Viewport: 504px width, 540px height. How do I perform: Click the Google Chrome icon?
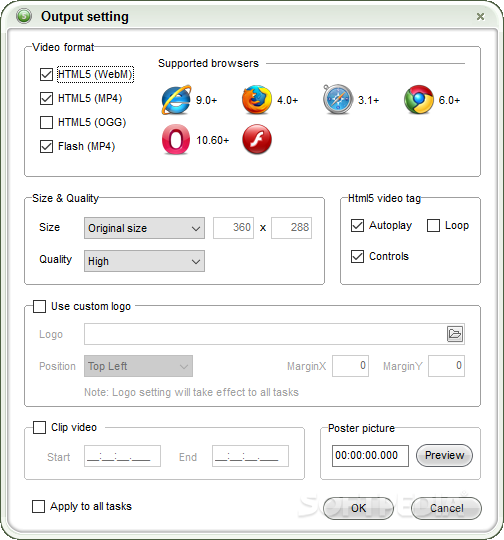[x=419, y=100]
